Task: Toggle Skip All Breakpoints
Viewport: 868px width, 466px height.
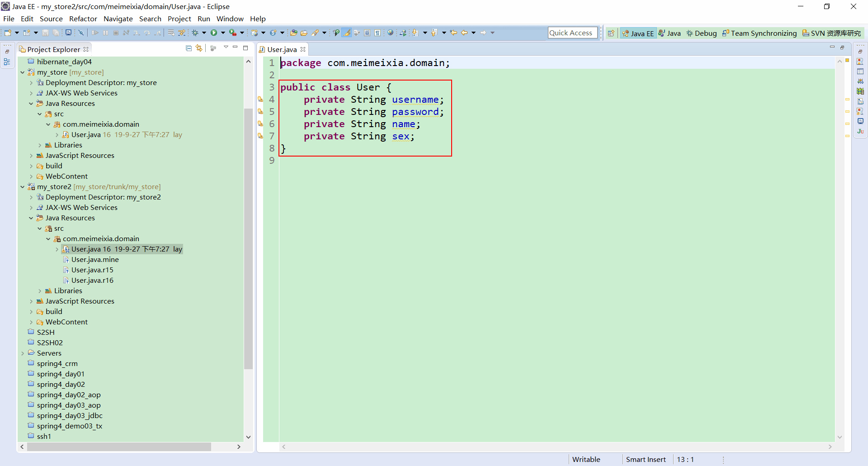Action: 81,33
